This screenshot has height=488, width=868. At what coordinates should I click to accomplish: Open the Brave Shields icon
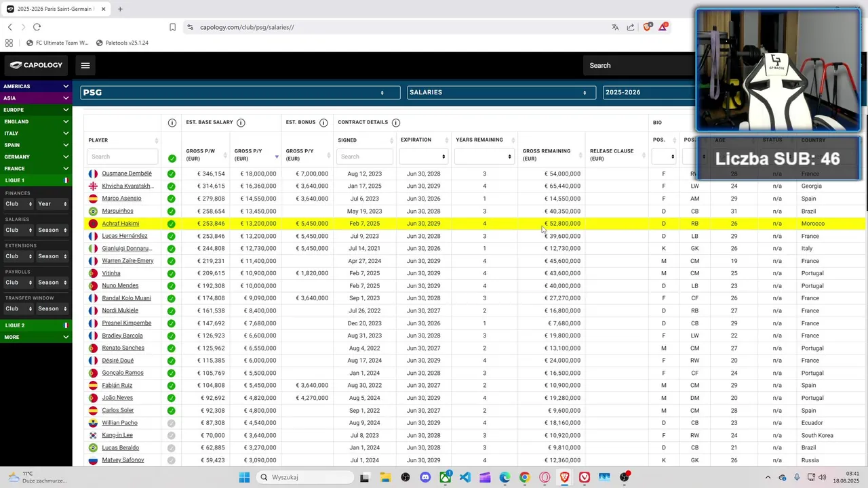[x=648, y=27]
